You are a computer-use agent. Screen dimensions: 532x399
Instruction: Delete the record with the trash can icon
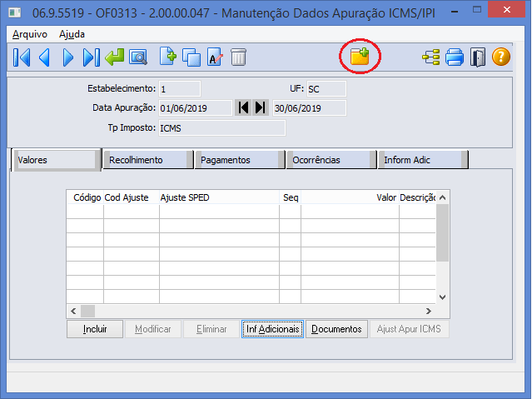238,57
